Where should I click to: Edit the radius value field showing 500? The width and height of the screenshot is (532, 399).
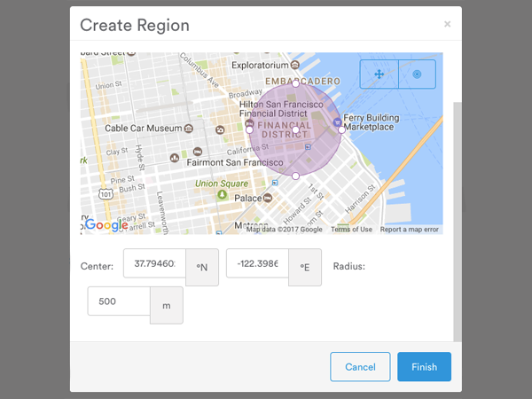119,301
